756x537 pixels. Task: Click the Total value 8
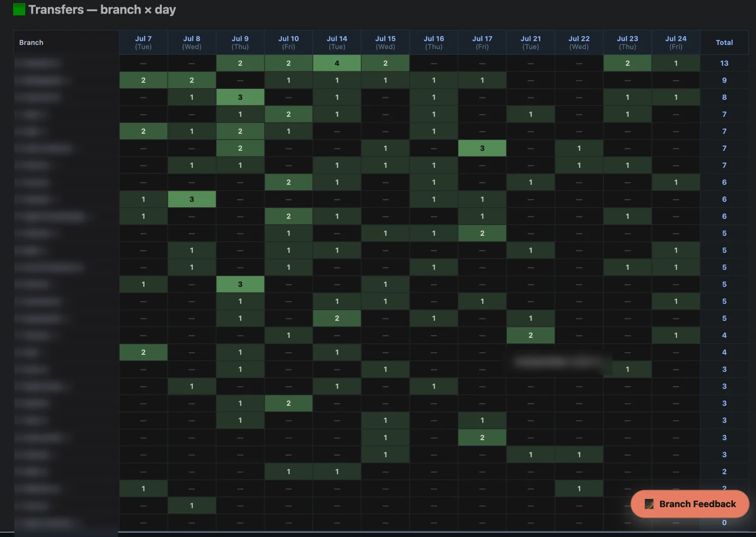(x=724, y=97)
